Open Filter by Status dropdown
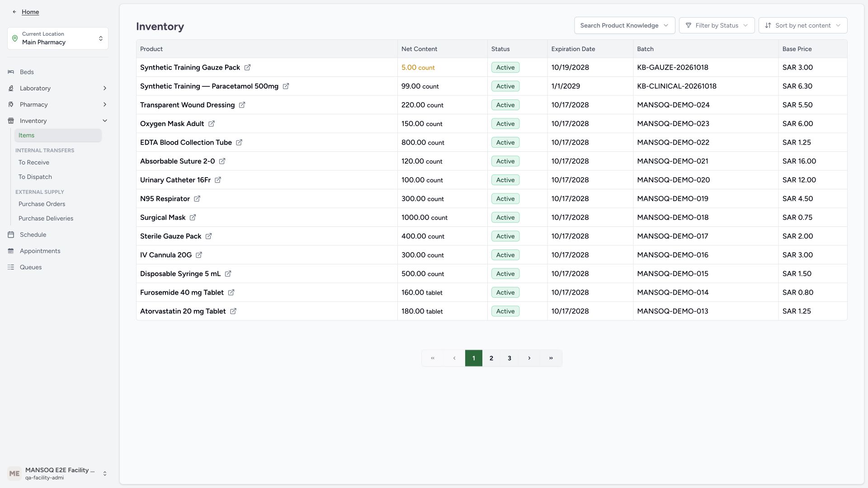This screenshot has height=488, width=868. coord(717,25)
